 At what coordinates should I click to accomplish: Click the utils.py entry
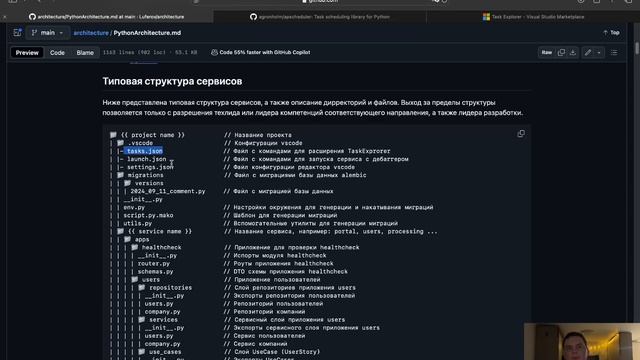(138, 224)
